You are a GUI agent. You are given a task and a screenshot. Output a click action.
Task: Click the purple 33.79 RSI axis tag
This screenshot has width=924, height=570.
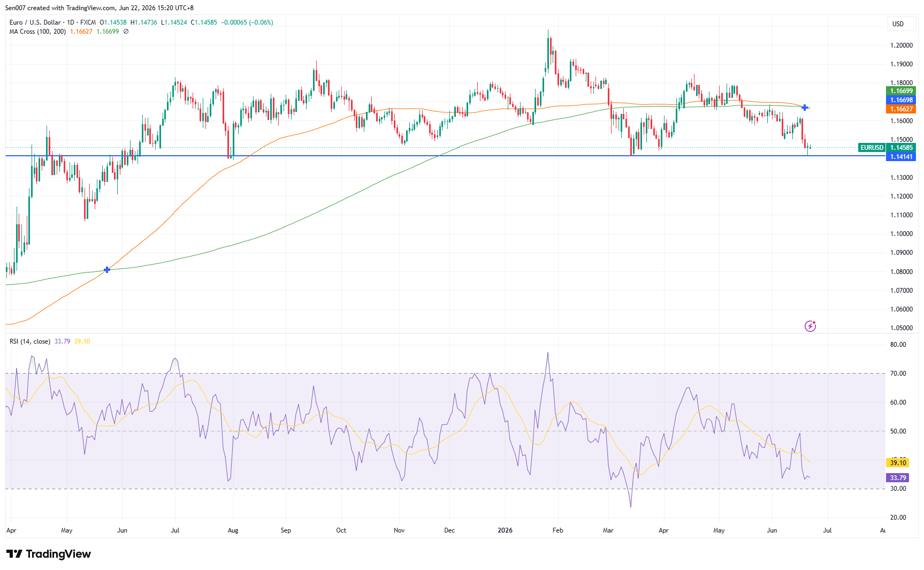point(898,478)
